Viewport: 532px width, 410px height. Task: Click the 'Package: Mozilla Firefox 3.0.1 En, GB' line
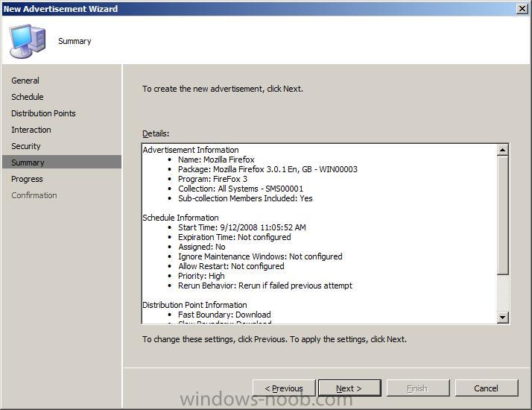click(x=267, y=169)
